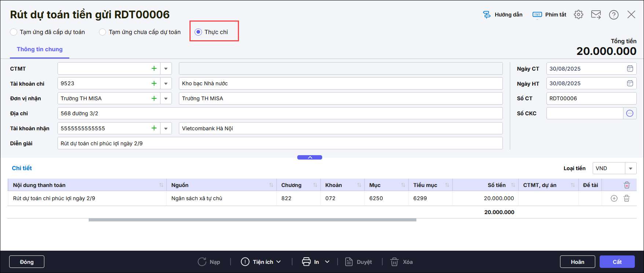Select Tạm ứng đã cấp dự toán

coord(14,32)
